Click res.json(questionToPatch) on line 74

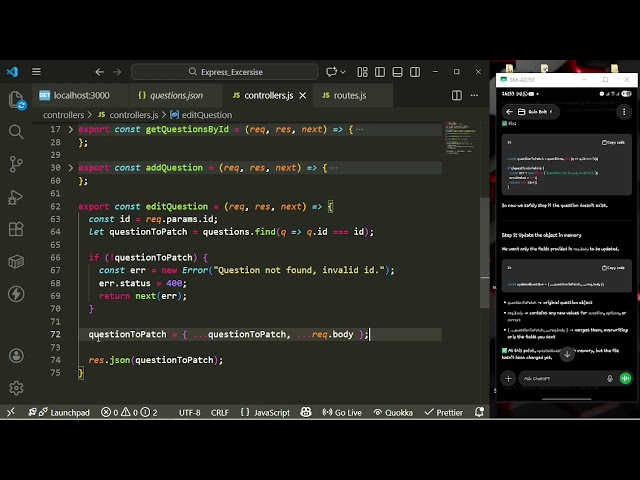pyautogui.click(x=156, y=360)
